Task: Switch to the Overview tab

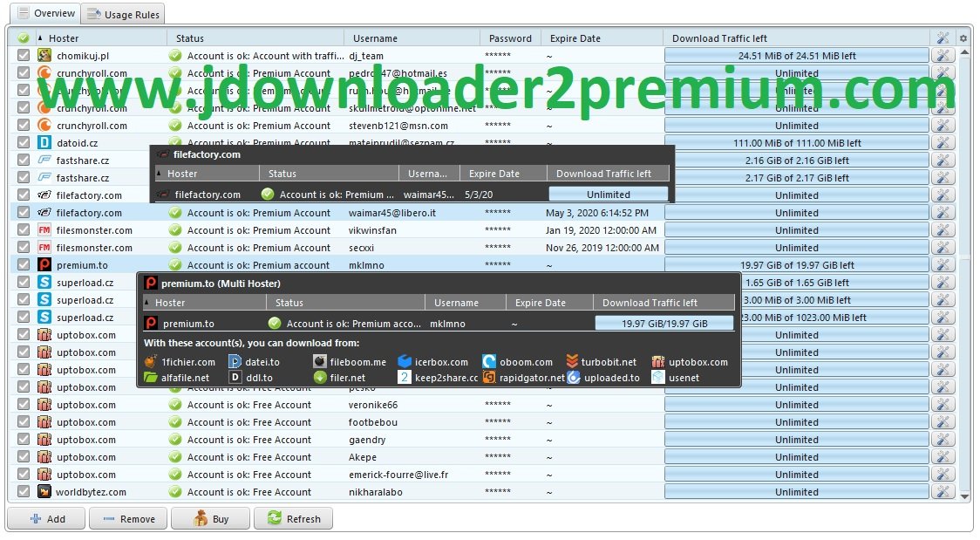Action: (x=46, y=13)
